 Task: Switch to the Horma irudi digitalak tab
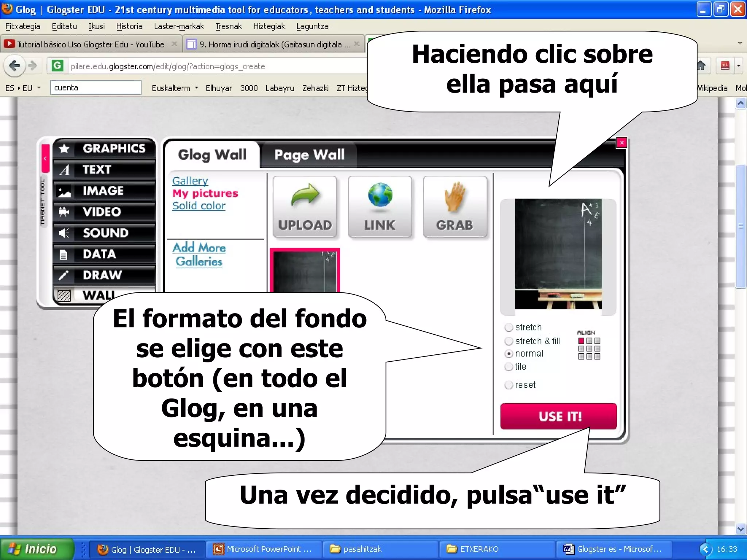pos(273,44)
